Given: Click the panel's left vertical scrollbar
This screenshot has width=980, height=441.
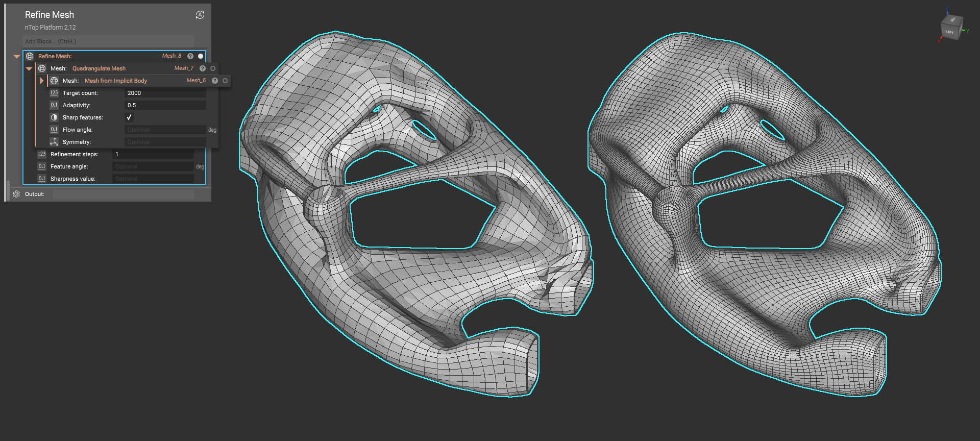Looking at the screenshot, I should 8,191.
